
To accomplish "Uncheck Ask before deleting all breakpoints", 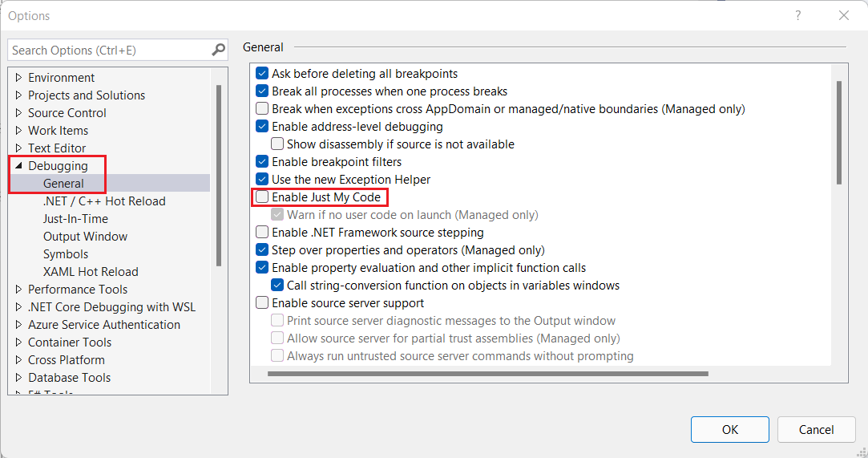I will (x=262, y=74).
